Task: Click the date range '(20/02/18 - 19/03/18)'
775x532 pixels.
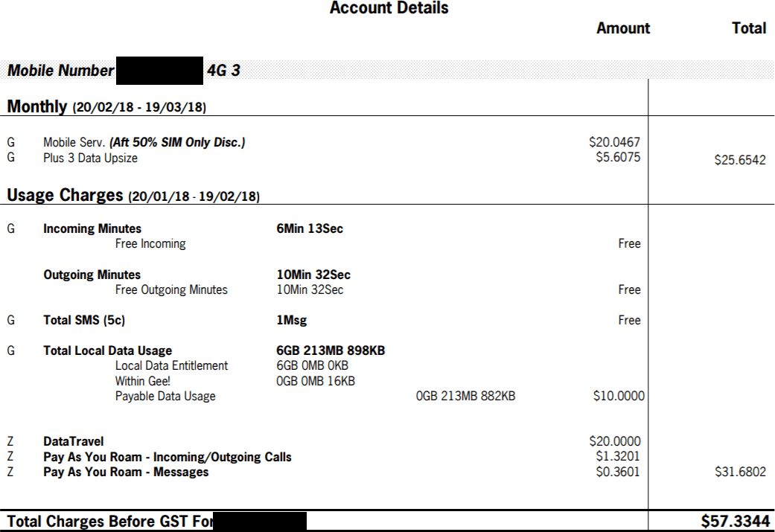Action: point(139,107)
